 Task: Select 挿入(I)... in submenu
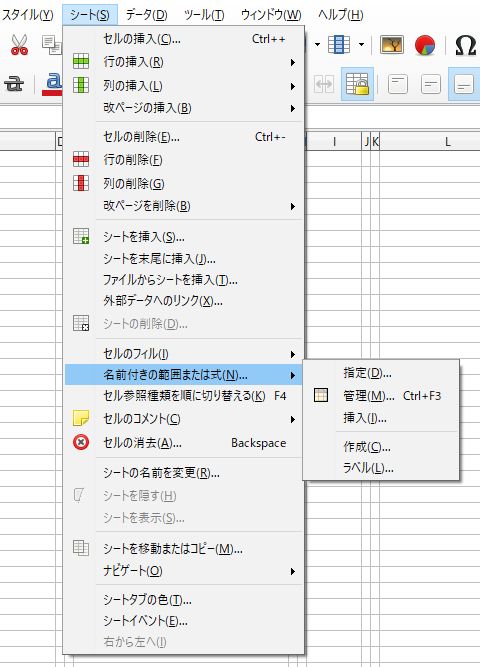point(381,418)
